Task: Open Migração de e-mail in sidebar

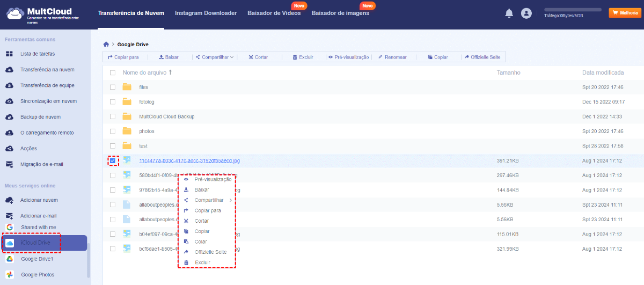Action: (x=42, y=164)
